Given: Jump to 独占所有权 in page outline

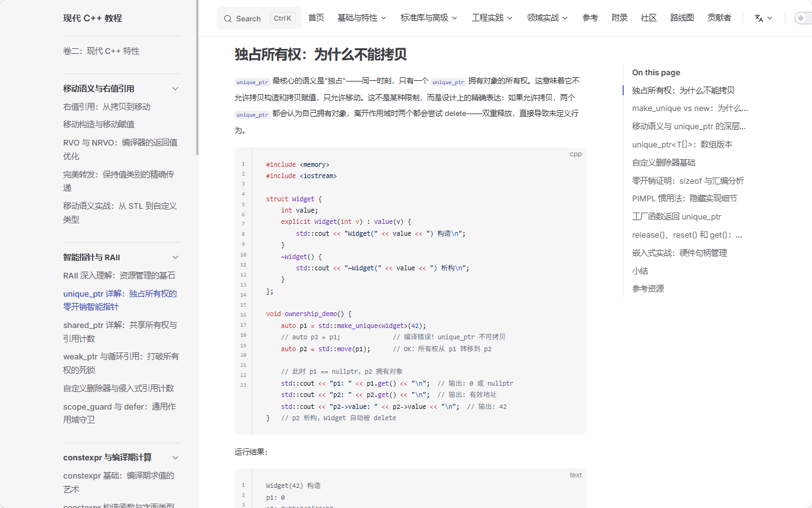Looking at the screenshot, I should click(x=683, y=90).
